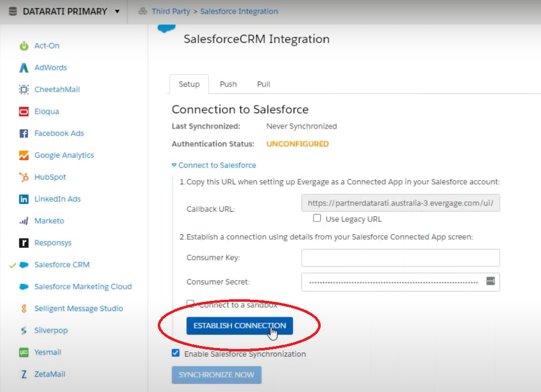The height and width of the screenshot is (392, 541).
Task: Click the Third Party breadcrumb icon
Action: click(142, 11)
